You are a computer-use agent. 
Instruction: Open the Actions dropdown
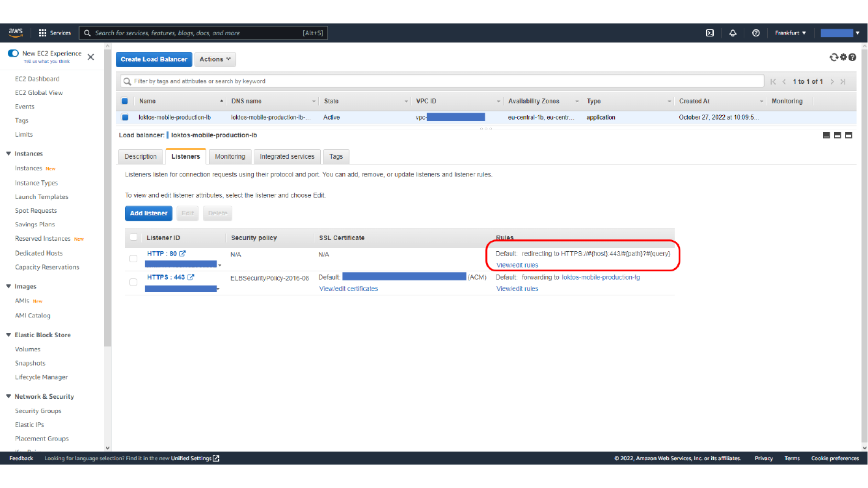pyautogui.click(x=215, y=59)
